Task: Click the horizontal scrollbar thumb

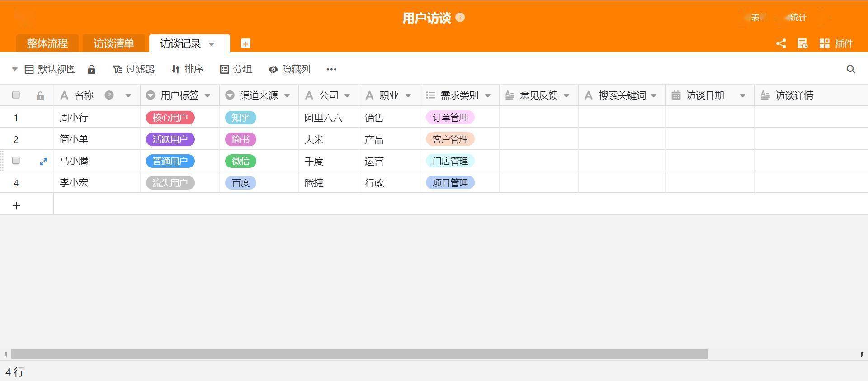Action: (359, 354)
